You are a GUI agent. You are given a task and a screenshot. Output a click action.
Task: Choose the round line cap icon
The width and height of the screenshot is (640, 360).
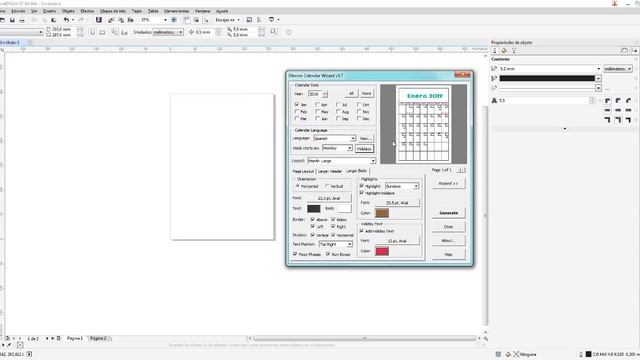618,110
